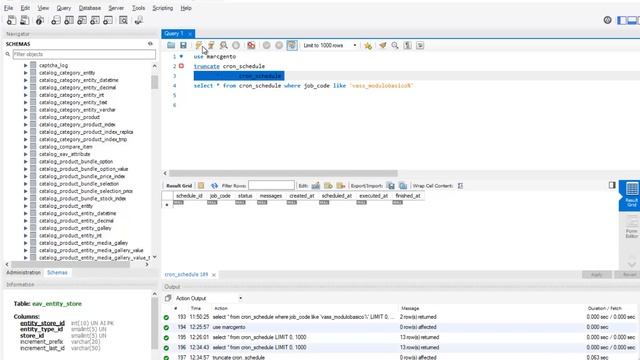The height and width of the screenshot is (360, 640).
Task: Execute statement under cursor icon
Action: tap(211, 45)
